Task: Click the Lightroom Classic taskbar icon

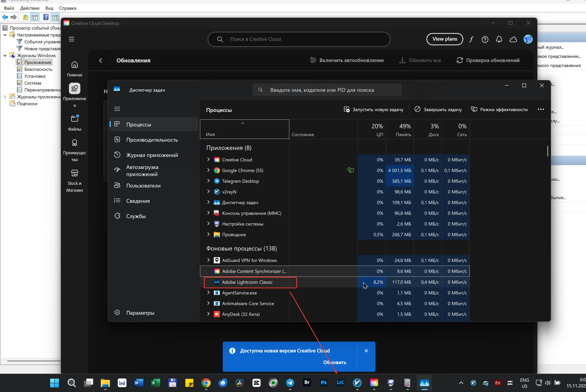Action: [x=340, y=382]
